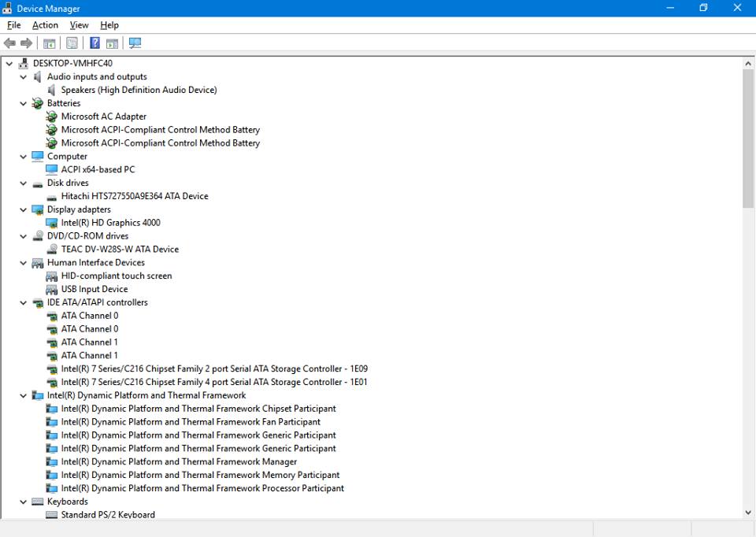Open the Properties toolbar icon
The width and height of the screenshot is (756, 537).
click(72, 43)
